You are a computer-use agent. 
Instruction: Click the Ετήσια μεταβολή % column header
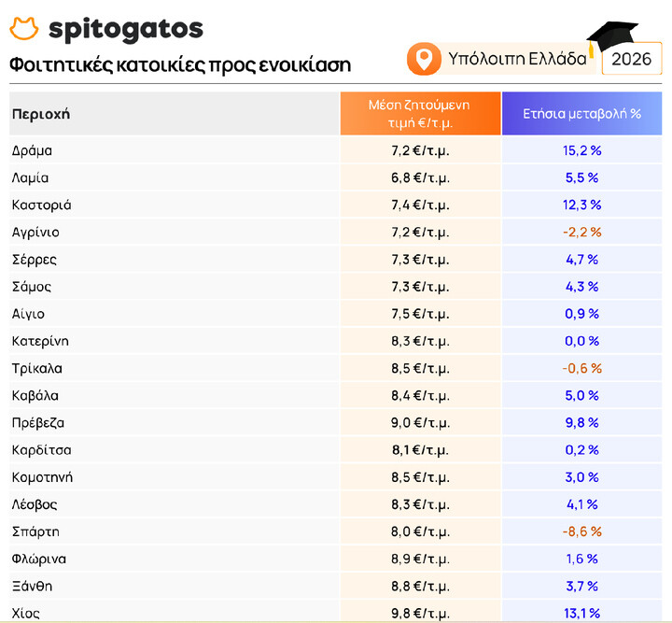[x=582, y=114]
